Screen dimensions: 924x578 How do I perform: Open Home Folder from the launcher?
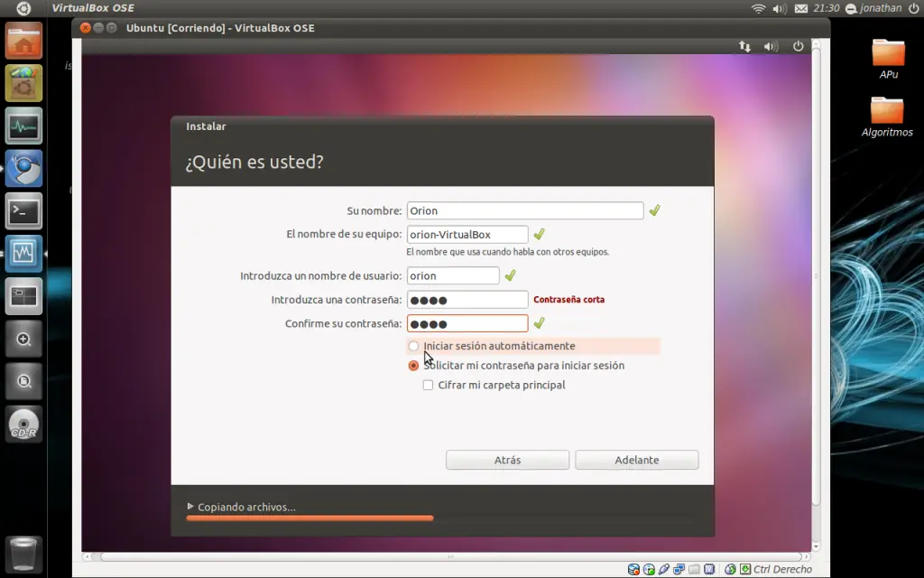(23, 41)
